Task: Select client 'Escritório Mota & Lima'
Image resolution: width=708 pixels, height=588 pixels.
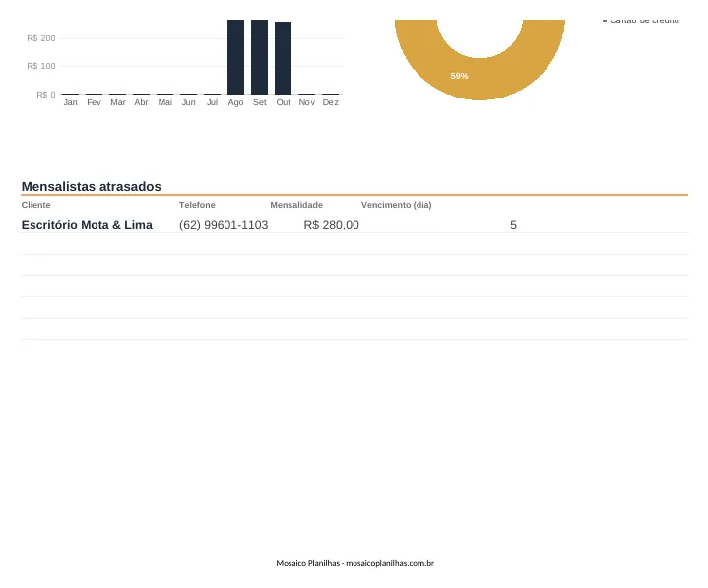Action: (x=87, y=225)
